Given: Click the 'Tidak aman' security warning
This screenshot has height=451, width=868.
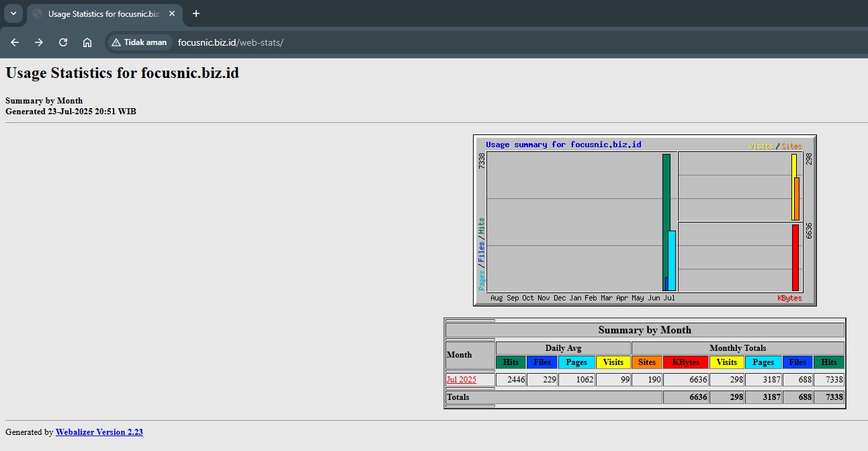Looking at the screenshot, I should coord(139,42).
